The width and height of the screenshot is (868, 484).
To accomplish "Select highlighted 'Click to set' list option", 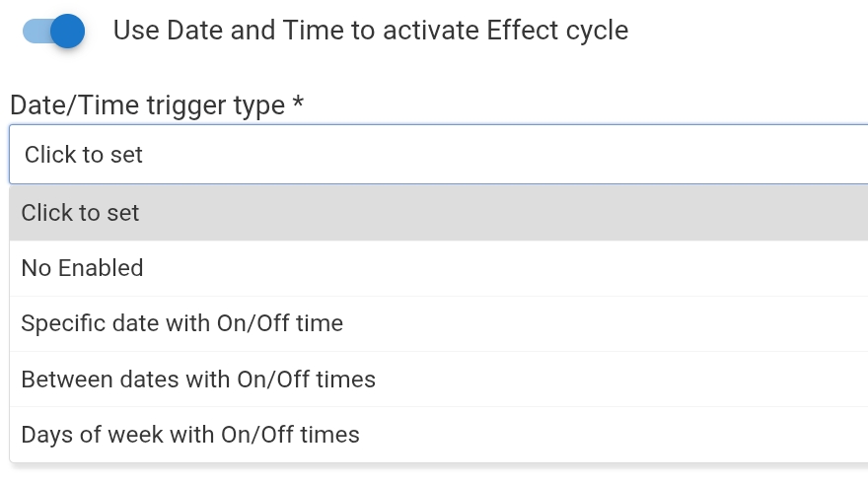I will click(81, 213).
